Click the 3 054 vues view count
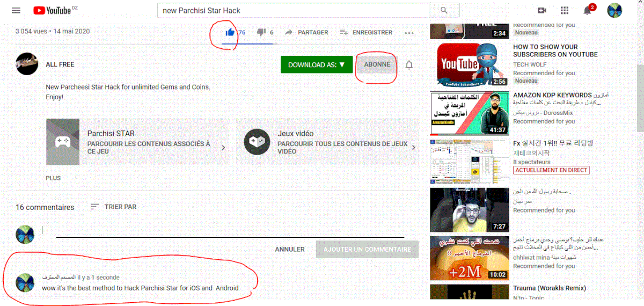 click(x=32, y=31)
